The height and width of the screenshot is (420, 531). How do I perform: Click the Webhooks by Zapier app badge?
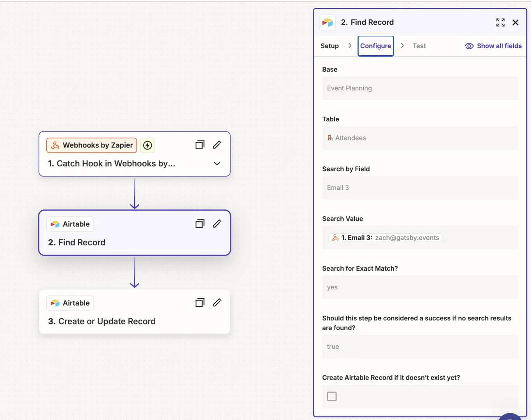(x=91, y=145)
